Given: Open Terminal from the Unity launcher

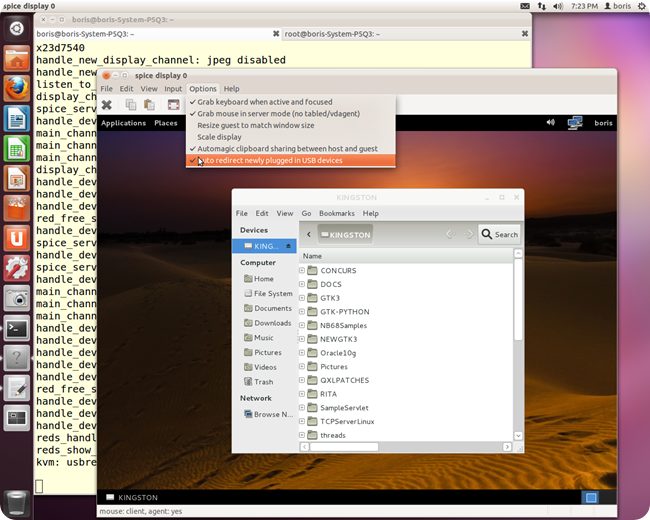Looking at the screenshot, I should point(16,327).
